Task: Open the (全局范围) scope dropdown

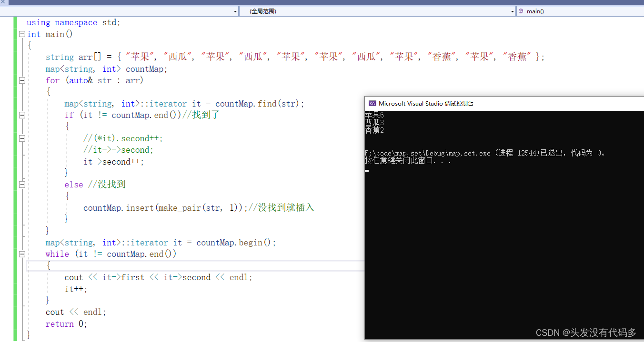Action: pyautogui.click(x=511, y=11)
